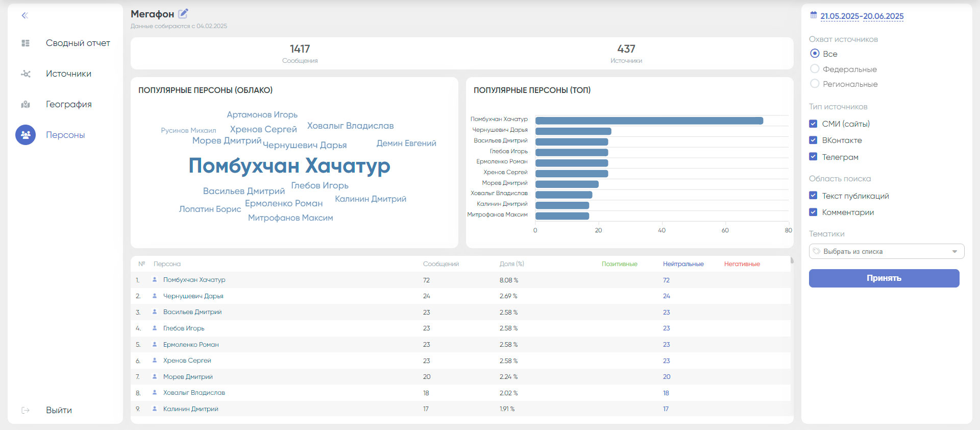Viewport: 980px width, 430px height.
Task: Click the calendar icon near date range
Action: (814, 15)
